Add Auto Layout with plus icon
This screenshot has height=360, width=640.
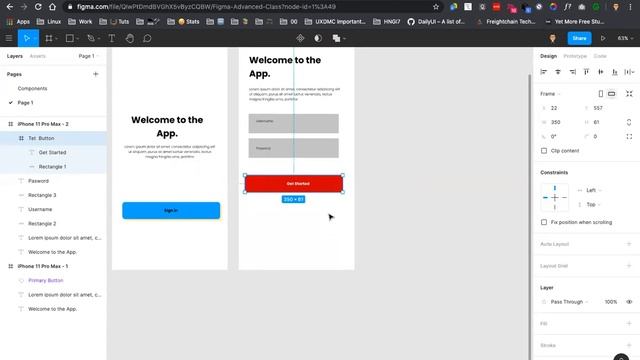pos(629,244)
